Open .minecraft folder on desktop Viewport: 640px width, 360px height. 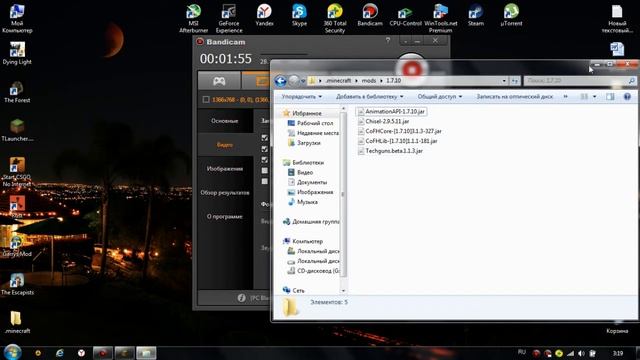pos(17,322)
